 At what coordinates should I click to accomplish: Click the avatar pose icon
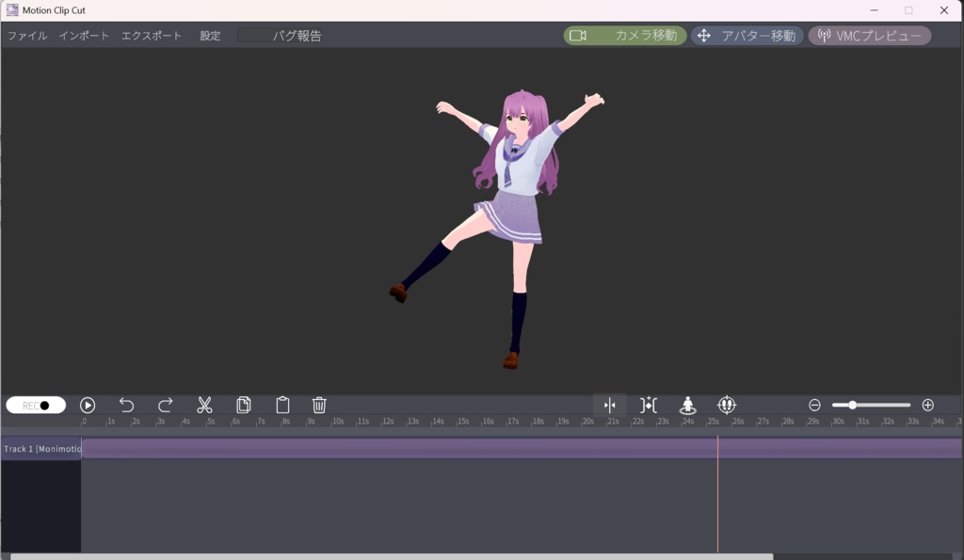click(x=687, y=405)
